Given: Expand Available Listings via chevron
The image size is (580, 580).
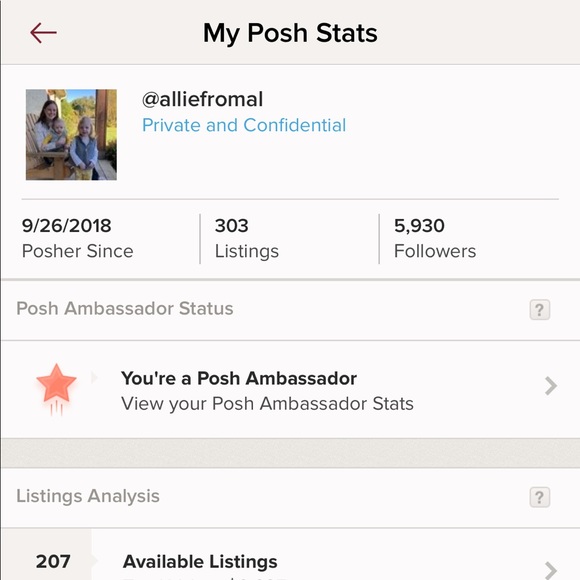Looking at the screenshot, I should 551,570.
